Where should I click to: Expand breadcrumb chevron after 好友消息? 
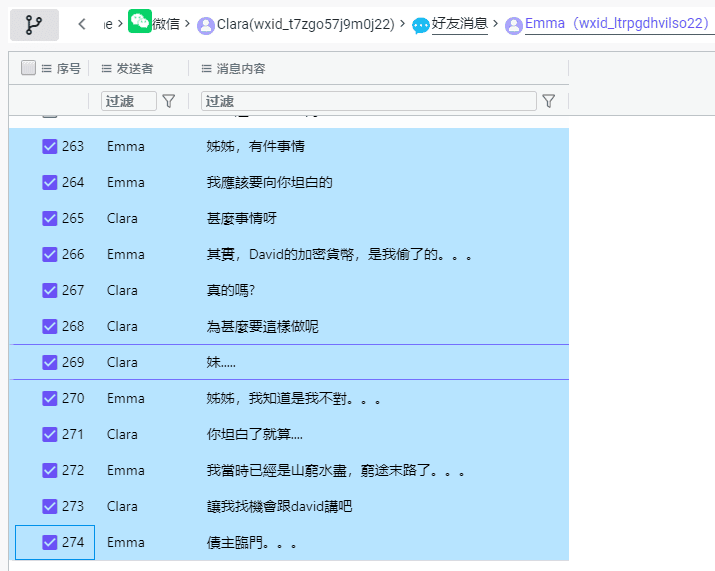pyautogui.click(x=496, y=23)
